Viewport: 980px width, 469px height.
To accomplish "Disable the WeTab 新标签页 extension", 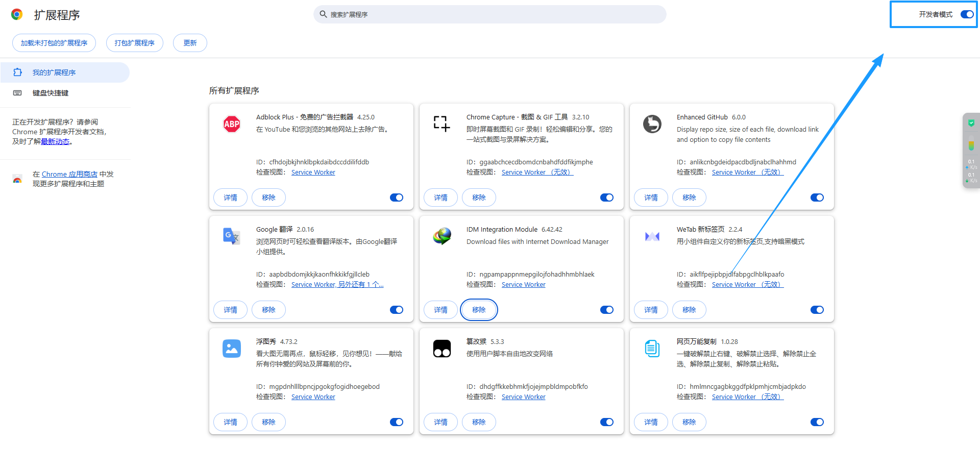I will coord(817,310).
